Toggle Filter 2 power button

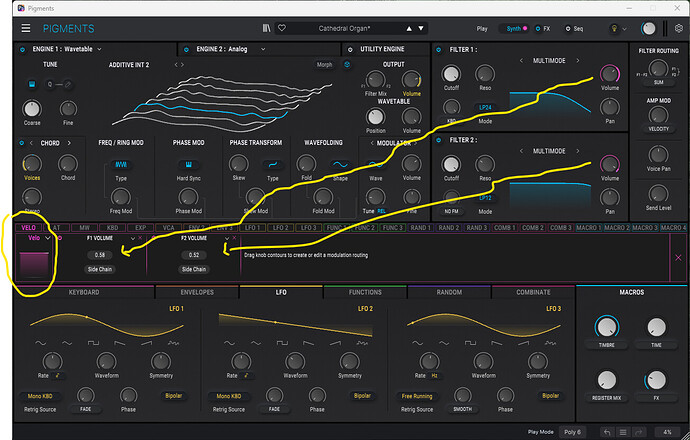click(x=439, y=140)
